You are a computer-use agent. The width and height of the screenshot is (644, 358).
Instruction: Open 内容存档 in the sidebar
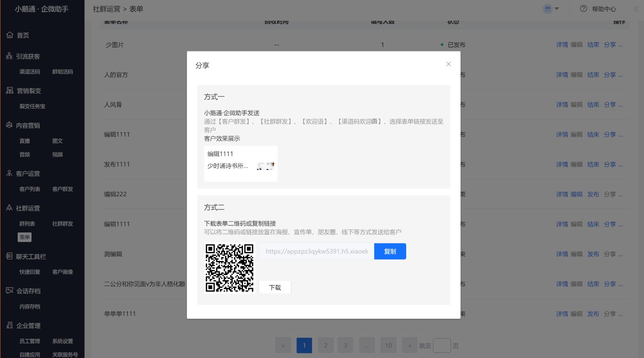point(30,306)
